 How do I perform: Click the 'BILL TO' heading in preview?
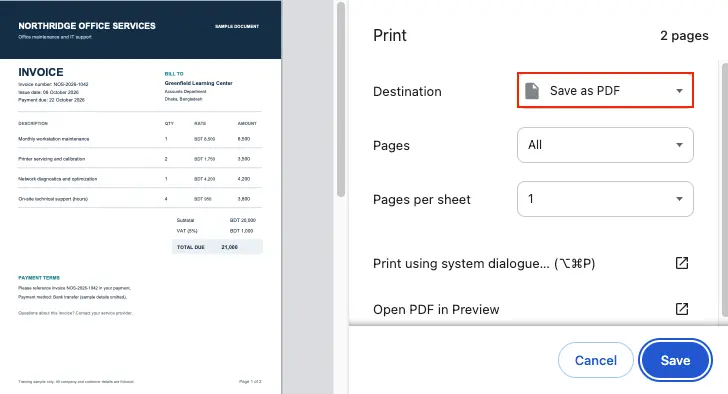[x=174, y=74]
